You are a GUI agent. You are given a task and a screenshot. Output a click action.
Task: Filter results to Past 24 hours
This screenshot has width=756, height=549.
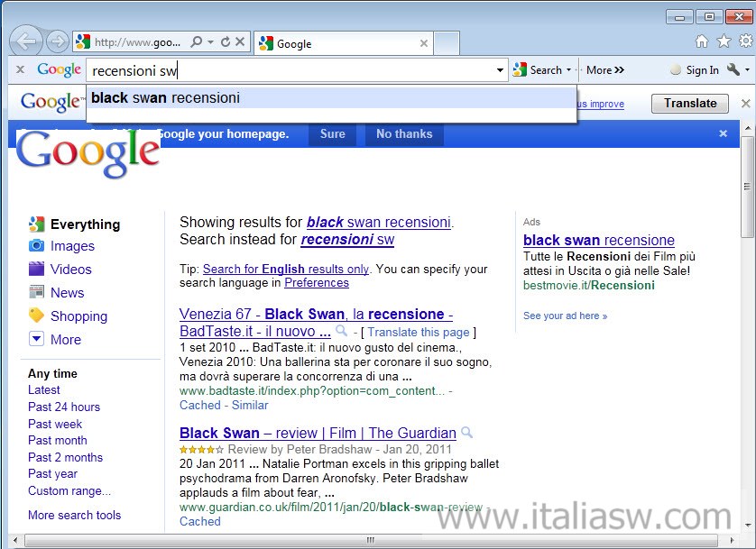(x=64, y=407)
